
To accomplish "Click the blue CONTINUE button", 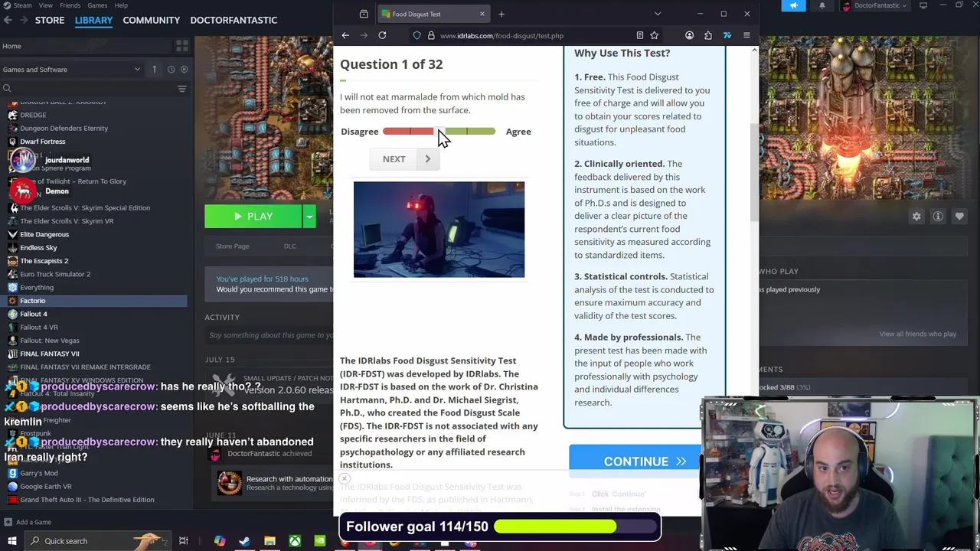I will click(x=635, y=461).
